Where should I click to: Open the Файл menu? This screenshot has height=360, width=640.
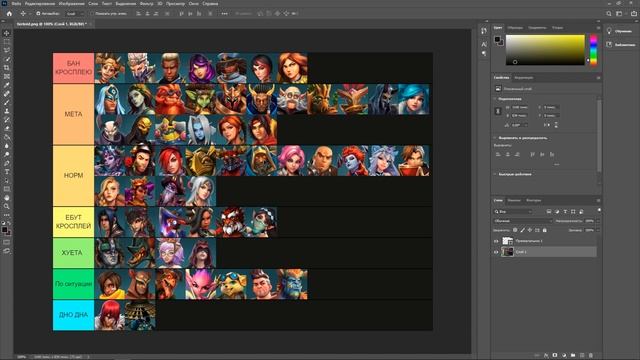point(16,3)
